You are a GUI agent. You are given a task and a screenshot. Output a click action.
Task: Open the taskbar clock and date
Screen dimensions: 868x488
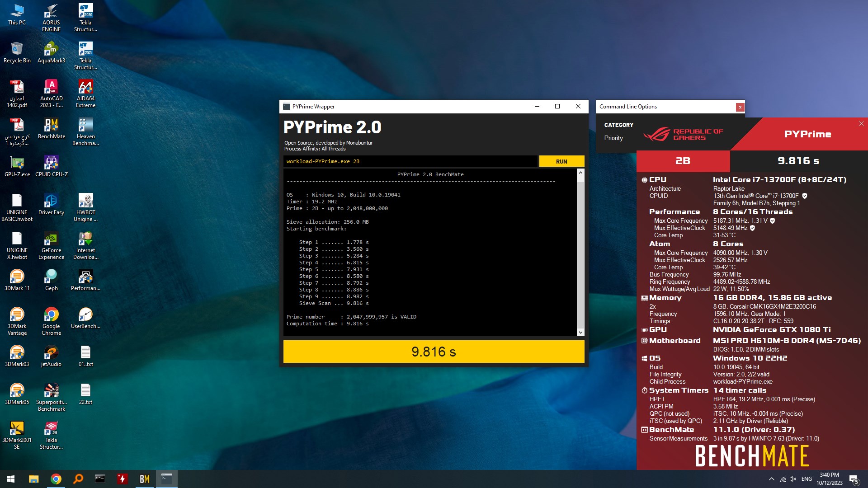tap(830, 479)
